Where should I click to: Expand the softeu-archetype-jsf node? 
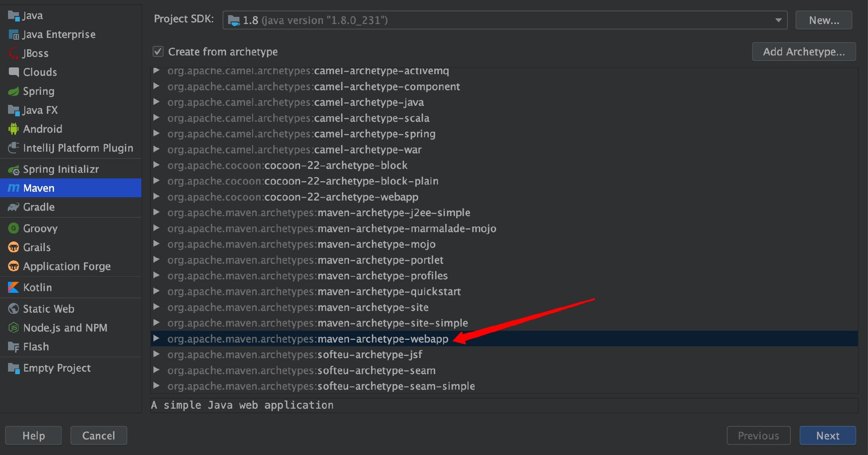[156, 354]
